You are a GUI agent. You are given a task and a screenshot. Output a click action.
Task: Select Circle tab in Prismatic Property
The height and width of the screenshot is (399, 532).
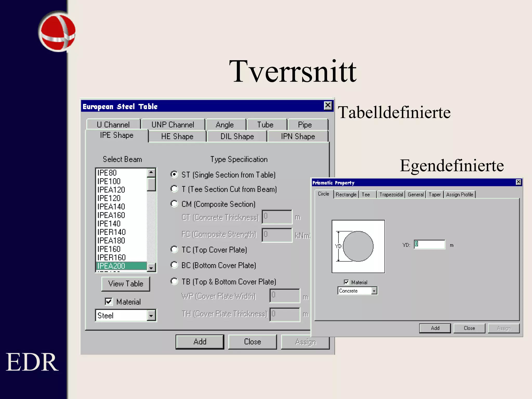324,194
